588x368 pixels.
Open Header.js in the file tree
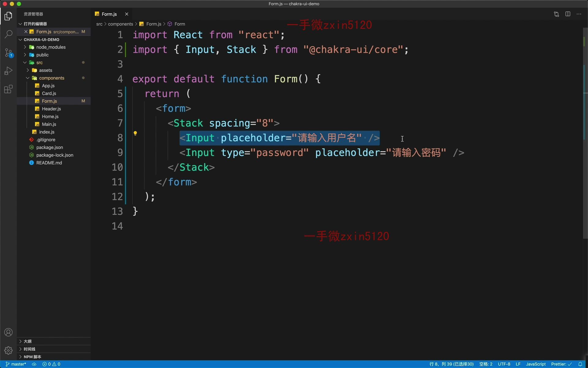coord(54,109)
